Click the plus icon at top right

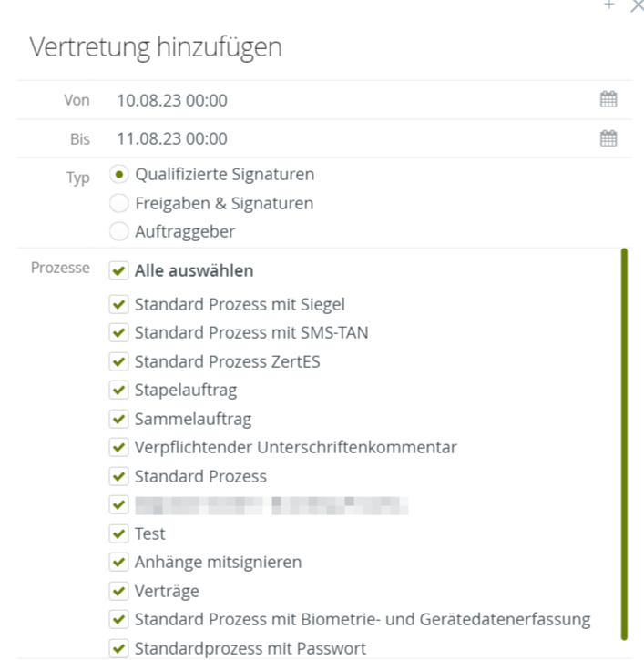609,5
